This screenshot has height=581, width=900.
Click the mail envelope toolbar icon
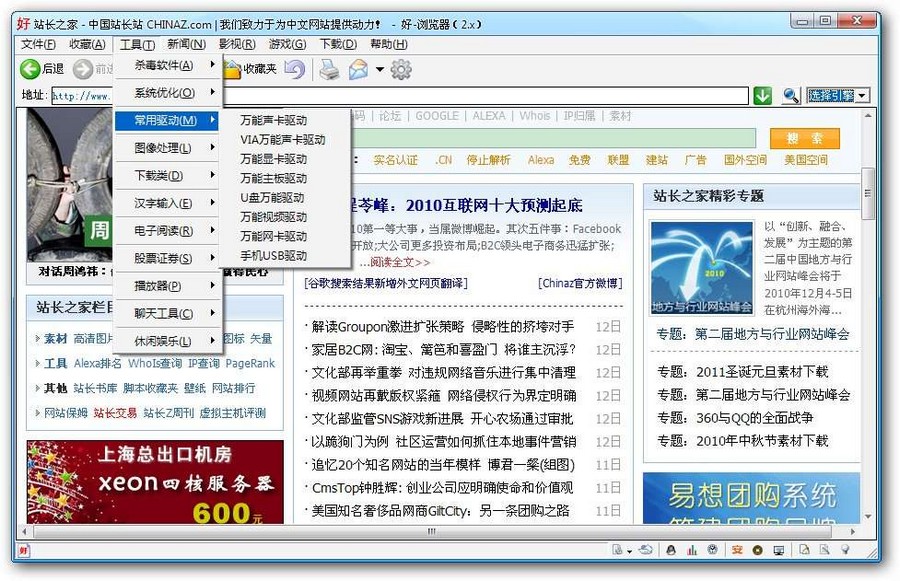coord(358,69)
